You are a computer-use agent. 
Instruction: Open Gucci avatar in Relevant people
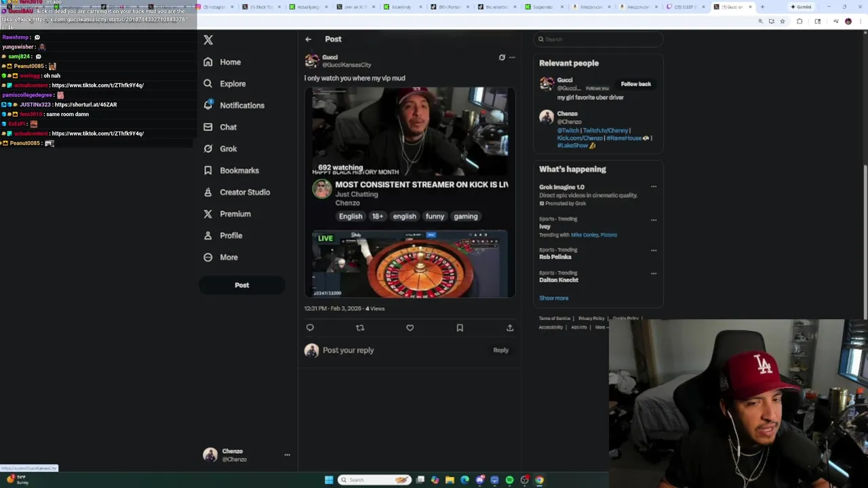547,83
